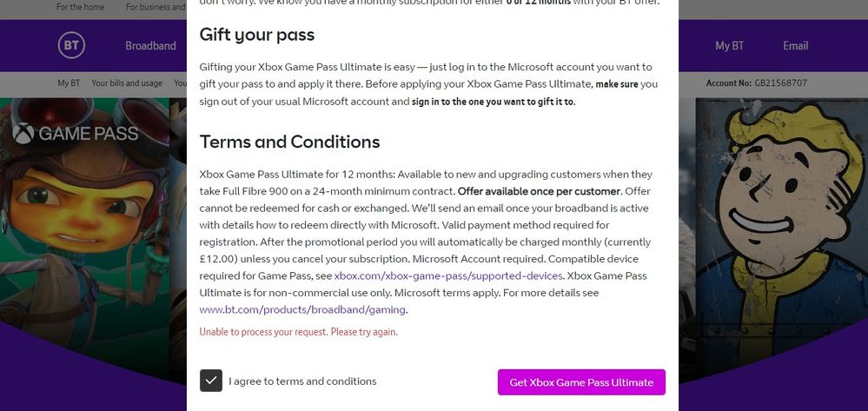This screenshot has height=411, width=868.
Task: Click the 'Terms and Conditions' heading
Action: click(289, 142)
